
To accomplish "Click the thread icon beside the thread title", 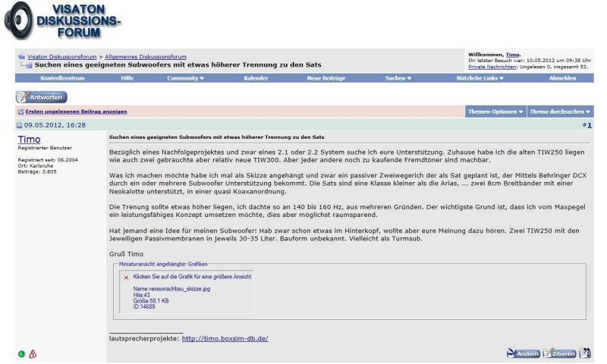I will pos(29,65).
